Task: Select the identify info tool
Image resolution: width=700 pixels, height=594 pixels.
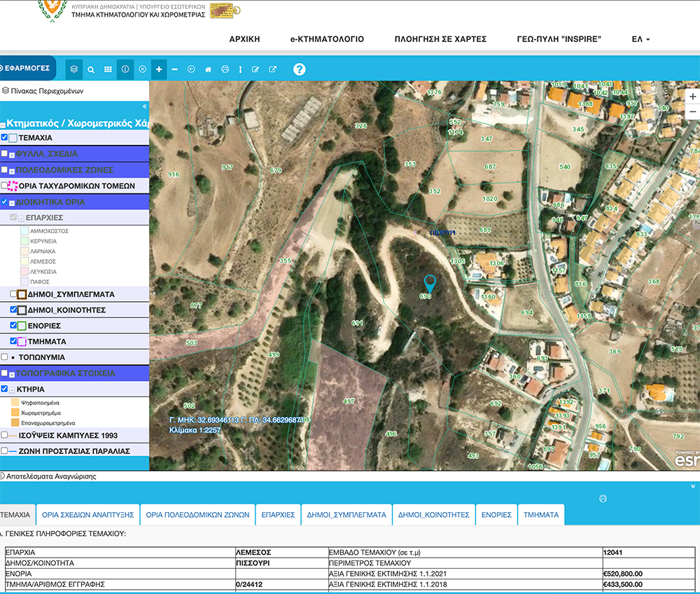Action: click(125, 69)
